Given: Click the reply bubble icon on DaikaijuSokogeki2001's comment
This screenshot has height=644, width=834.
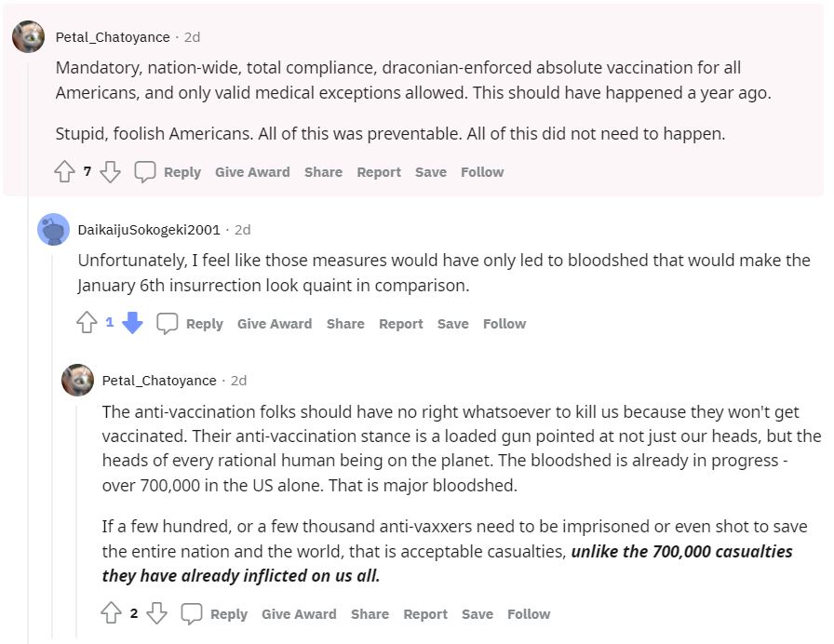Looking at the screenshot, I should click(167, 324).
